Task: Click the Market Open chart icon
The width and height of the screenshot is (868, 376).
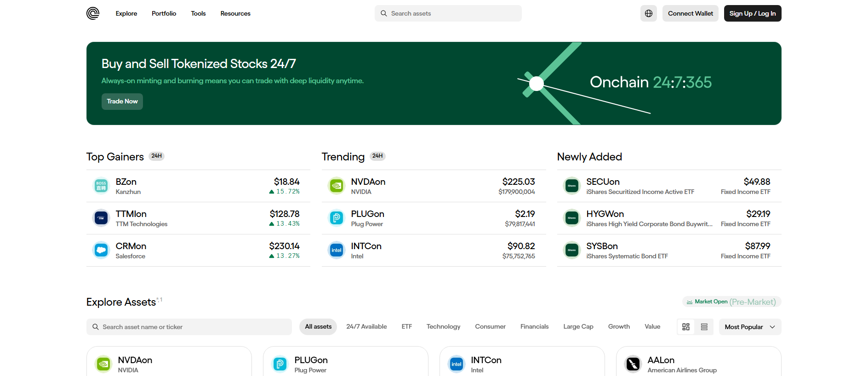Action: point(689,302)
